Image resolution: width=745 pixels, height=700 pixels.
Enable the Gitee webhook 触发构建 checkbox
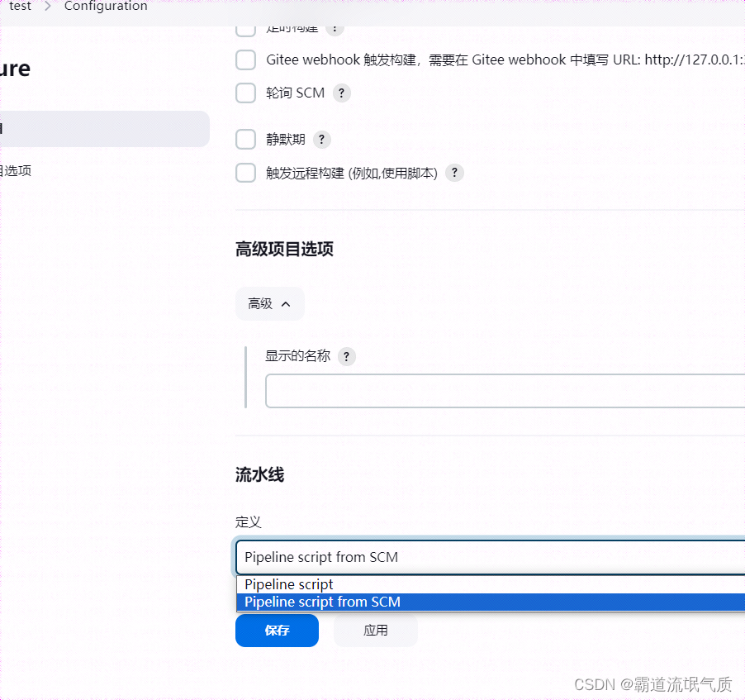[245, 60]
